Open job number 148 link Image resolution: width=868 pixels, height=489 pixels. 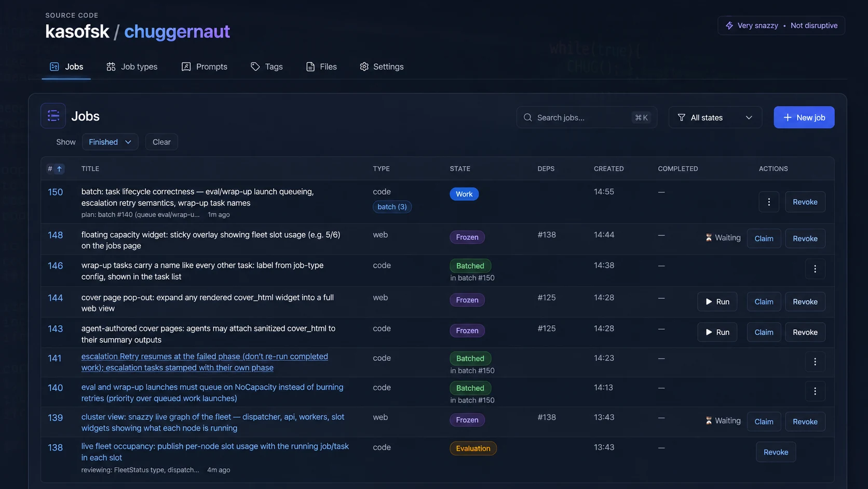click(x=56, y=235)
